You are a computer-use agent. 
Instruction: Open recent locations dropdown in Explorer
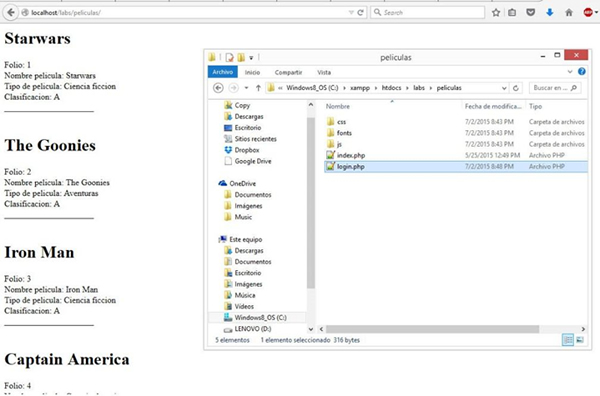click(246, 88)
